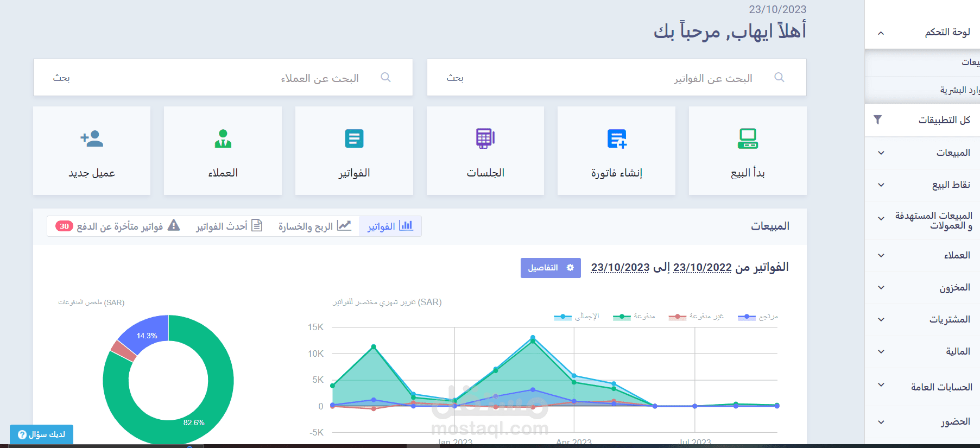Toggle مرتجع series in chart legend
Viewport: 980px width, 448px height.
[758, 317]
